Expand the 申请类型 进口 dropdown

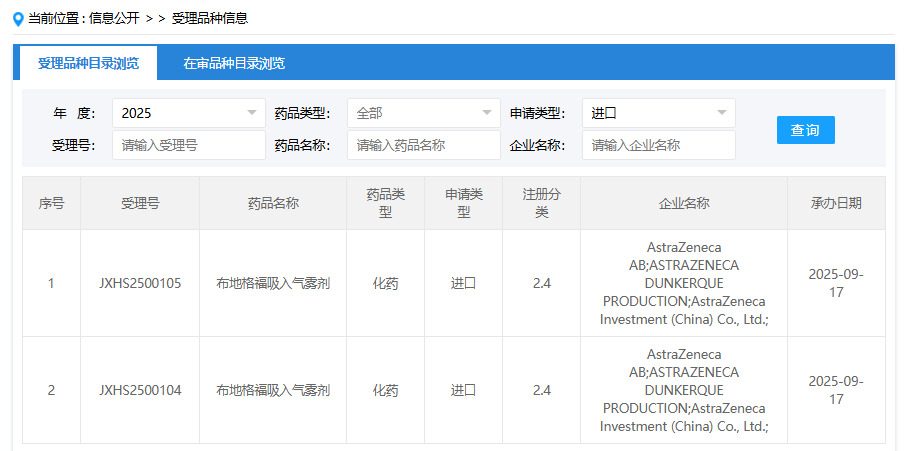[658, 113]
